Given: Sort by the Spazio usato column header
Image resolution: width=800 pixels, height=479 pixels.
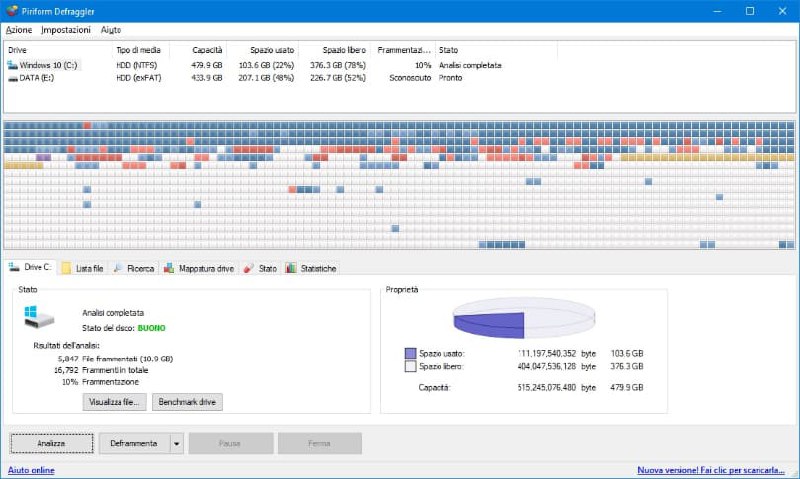Looking at the screenshot, I should (x=263, y=50).
